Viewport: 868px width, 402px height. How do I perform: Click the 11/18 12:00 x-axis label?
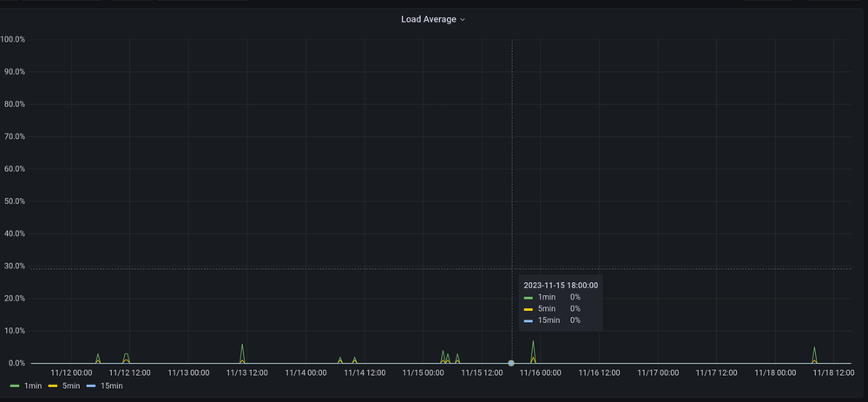[833, 373]
